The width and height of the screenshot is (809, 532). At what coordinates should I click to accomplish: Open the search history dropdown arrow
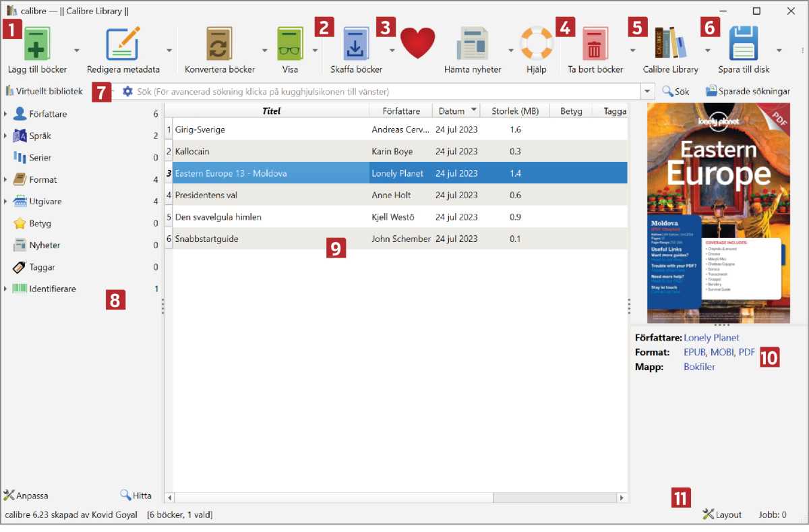[x=648, y=91]
